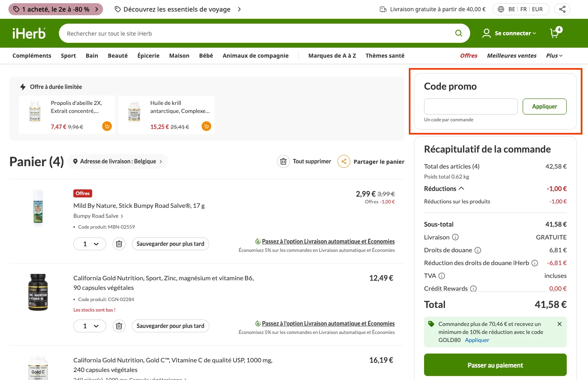Click the iHerb logo
588x380 pixels.
pyautogui.click(x=29, y=33)
